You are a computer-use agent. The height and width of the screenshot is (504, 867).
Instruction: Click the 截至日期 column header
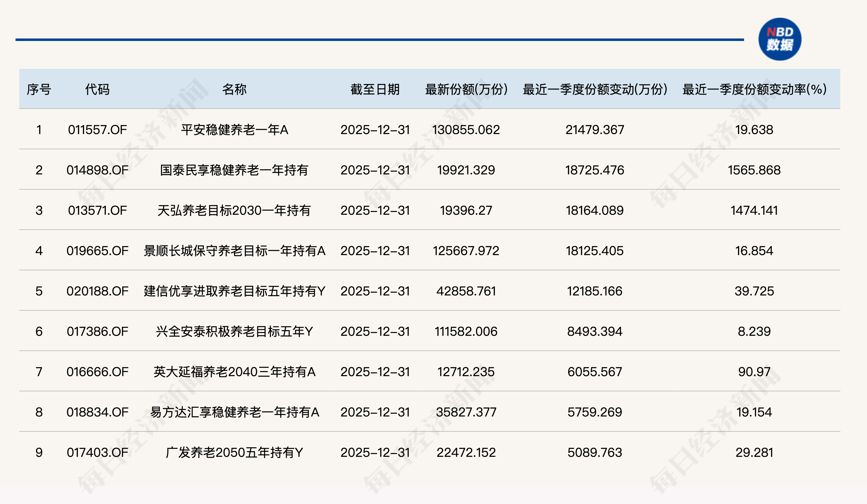[375, 89]
